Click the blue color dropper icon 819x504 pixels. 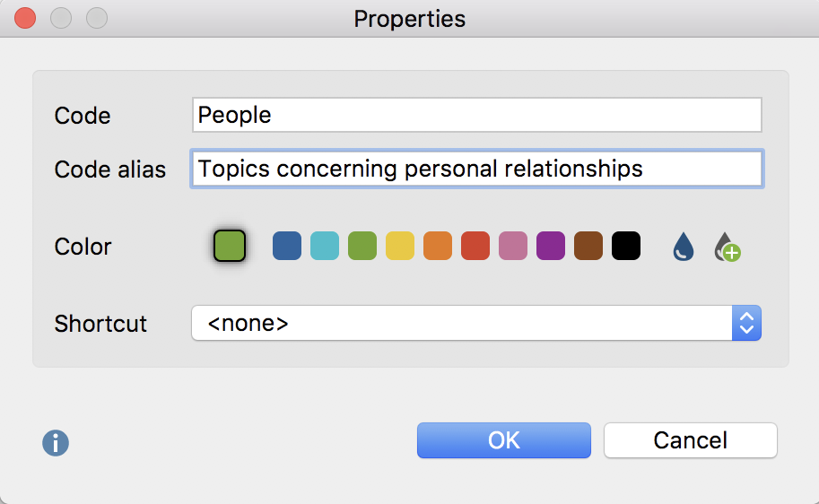(x=684, y=246)
